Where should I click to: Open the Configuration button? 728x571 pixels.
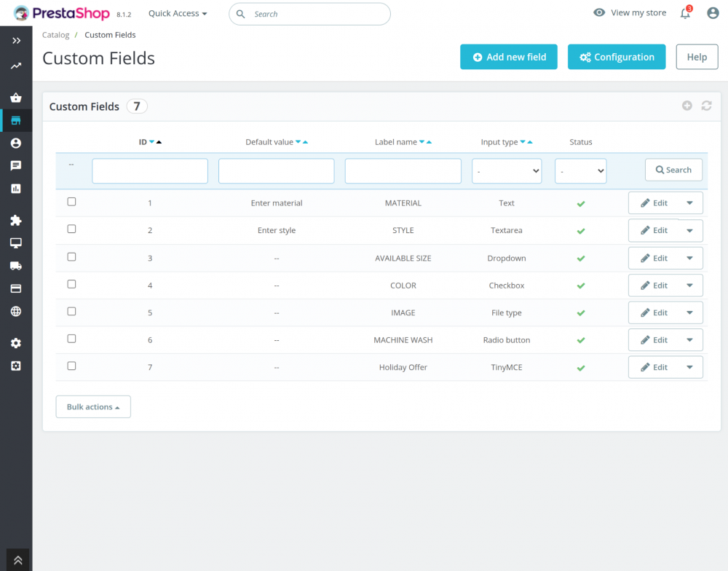click(x=617, y=57)
